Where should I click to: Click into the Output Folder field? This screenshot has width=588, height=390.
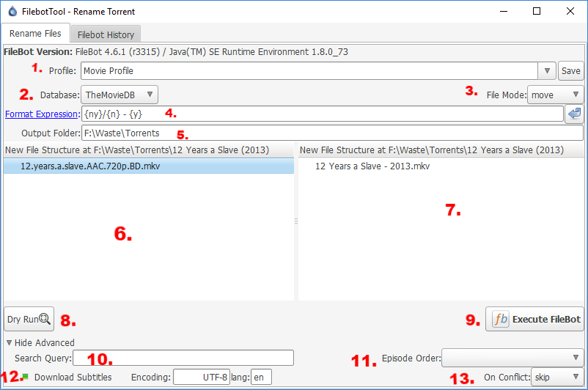332,133
